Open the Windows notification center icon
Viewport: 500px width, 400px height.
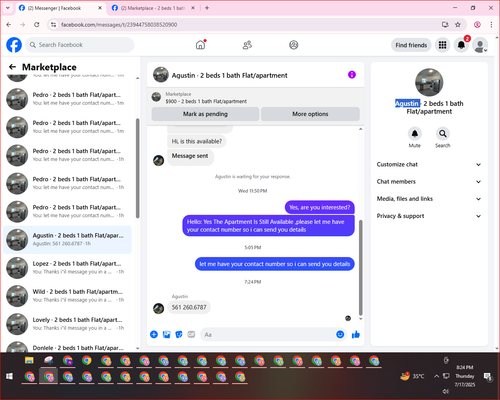click(x=488, y=376)
